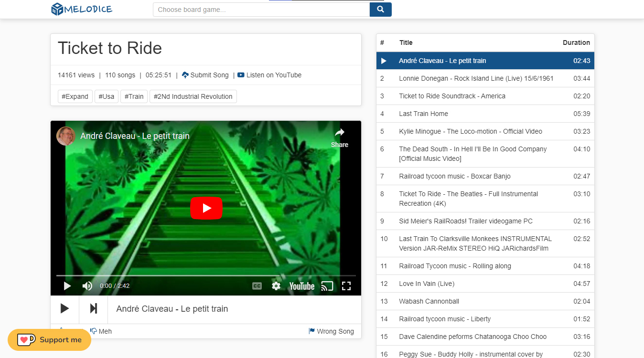The image size is (644, 358).
Task: Toggle closed captions CC button
Action: pos(257,286)
